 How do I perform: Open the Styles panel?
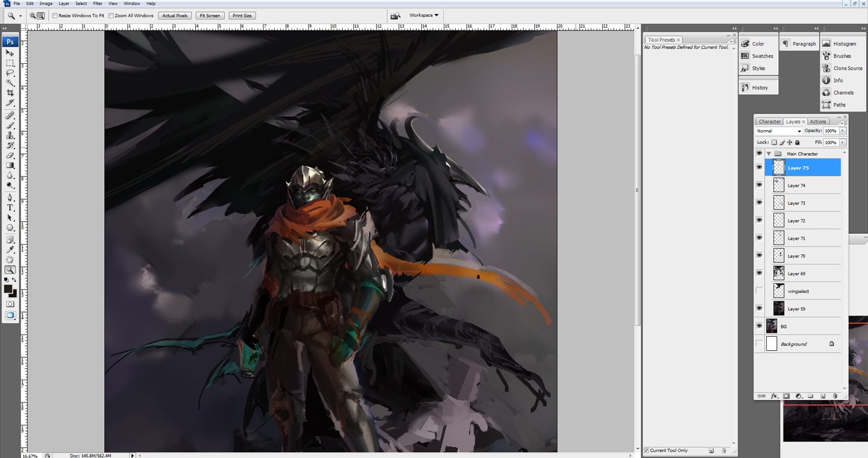[x=758, y=68]
